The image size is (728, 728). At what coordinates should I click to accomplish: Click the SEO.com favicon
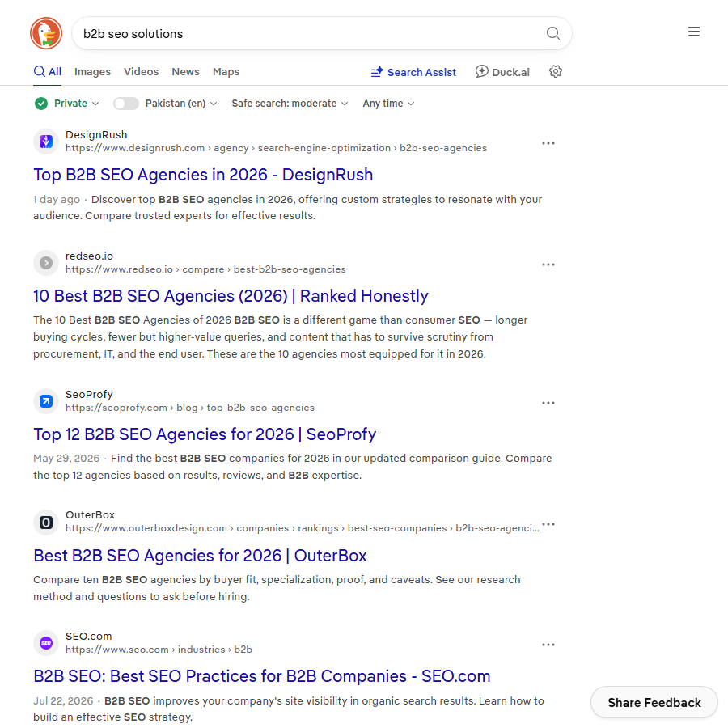[x=46, y=643]
